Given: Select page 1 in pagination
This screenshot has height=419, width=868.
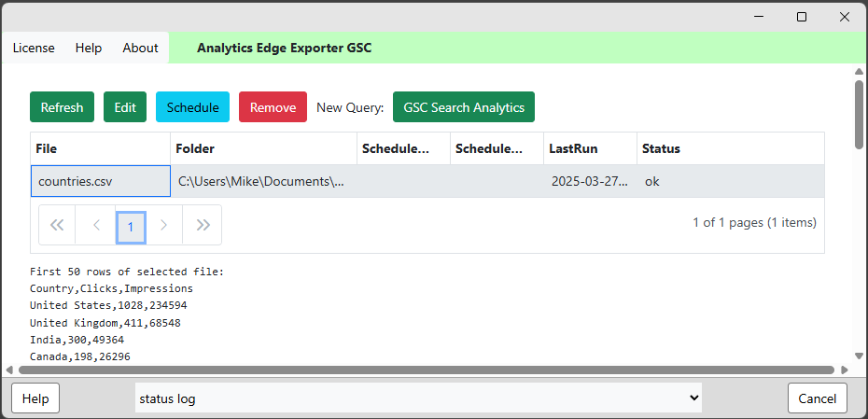Looking at the screenshot, I should [131, 227].
